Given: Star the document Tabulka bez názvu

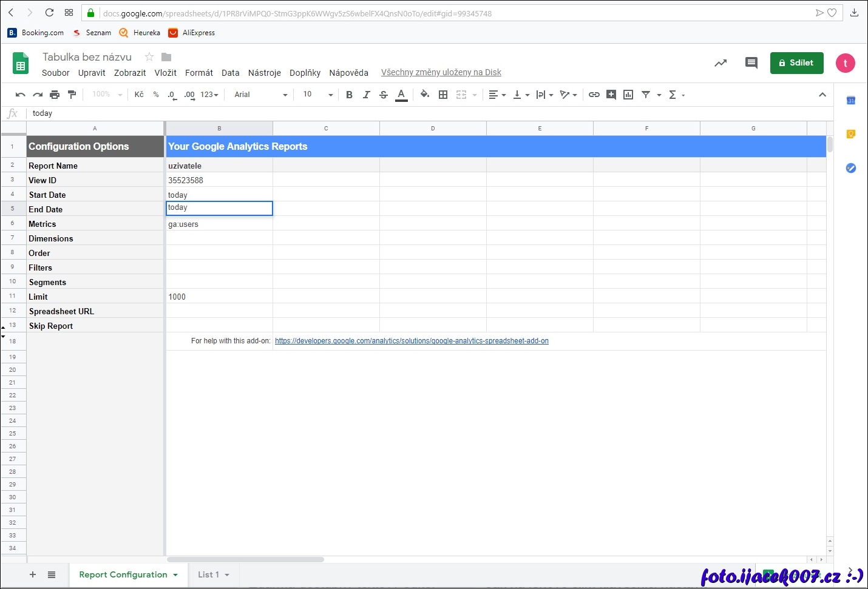Looking at the screenshot, I should [149, 57].
